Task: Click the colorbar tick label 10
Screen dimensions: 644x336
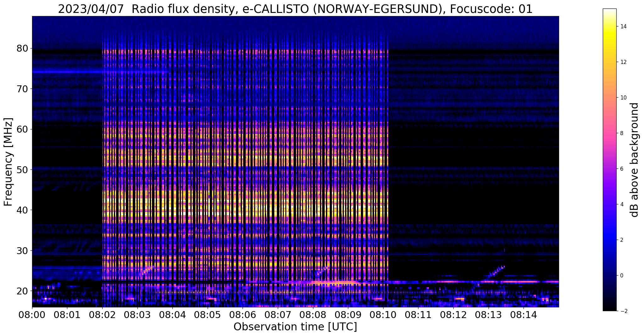Action: (x=623, y=98)
